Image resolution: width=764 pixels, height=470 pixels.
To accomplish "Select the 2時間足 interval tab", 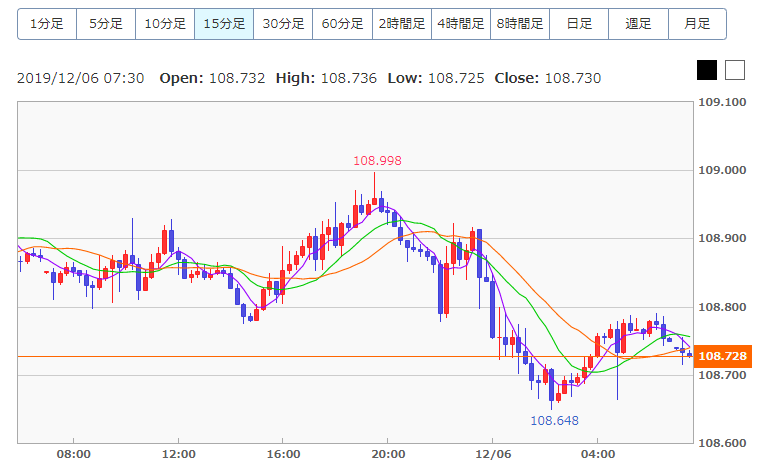I will click(401, 24).
